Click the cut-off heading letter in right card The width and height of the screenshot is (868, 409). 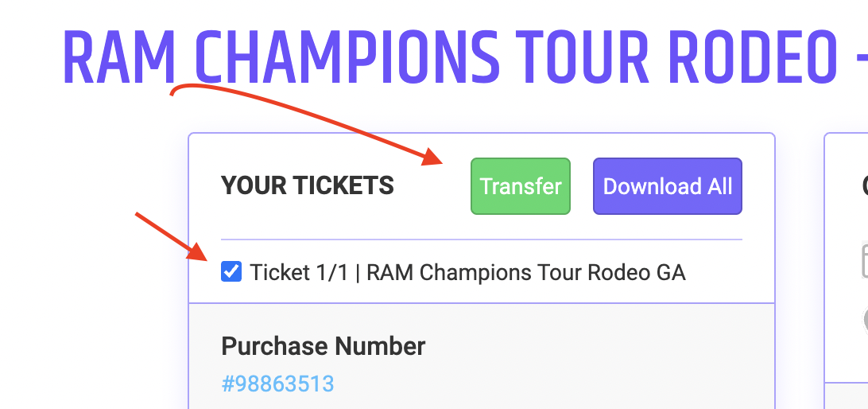865,186
